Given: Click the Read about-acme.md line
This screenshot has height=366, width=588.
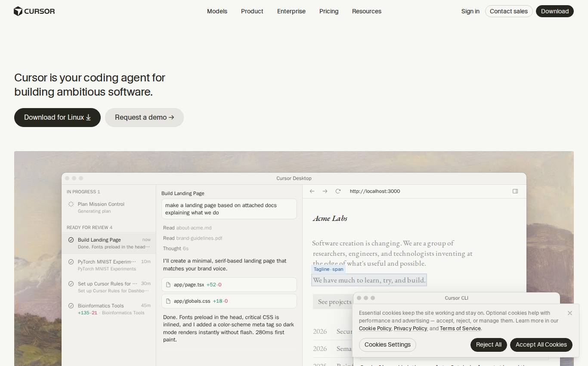Looking at the screenshot, I should [187, 228].
